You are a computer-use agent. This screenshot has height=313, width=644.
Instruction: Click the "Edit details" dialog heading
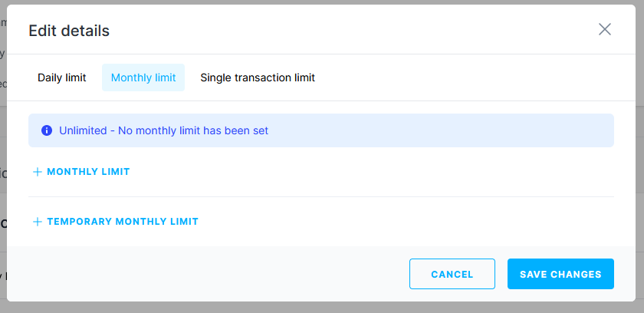(69, 31)
